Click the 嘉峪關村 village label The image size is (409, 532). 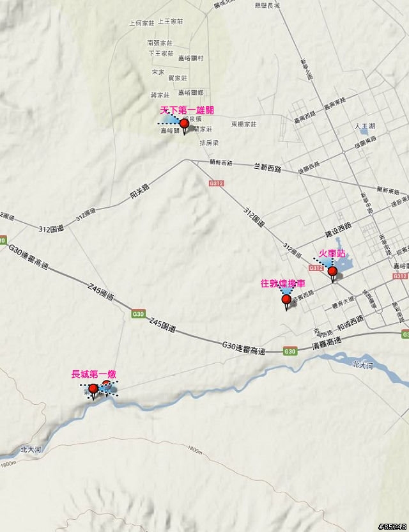pyautogui.click(x=191, y=58)
